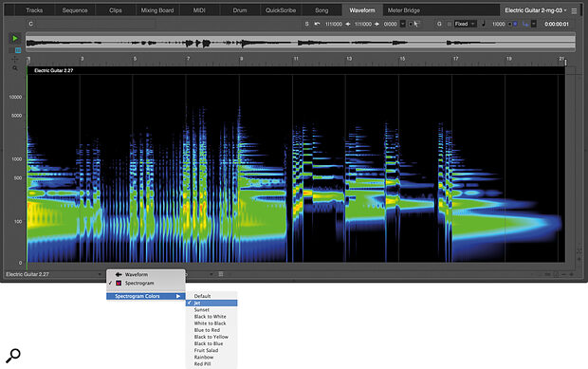Click the S icon in toolbar

coord(306,24)
